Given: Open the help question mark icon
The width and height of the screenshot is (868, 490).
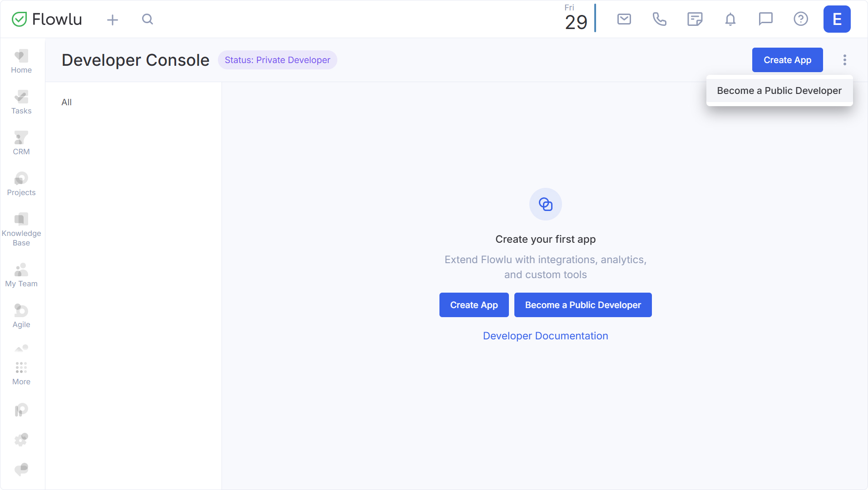Looking at the screenshot, I should pyautogui.click(x=801, y=19).
